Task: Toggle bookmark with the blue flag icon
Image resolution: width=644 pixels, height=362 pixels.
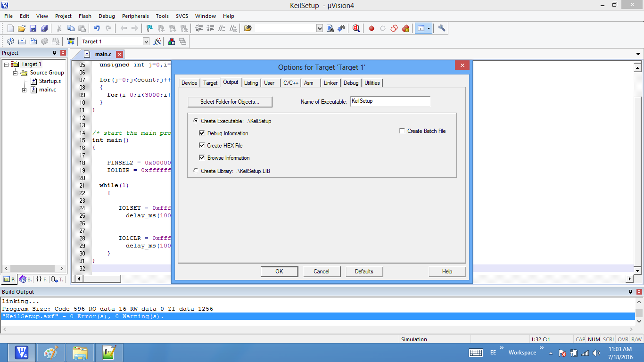Action: [x=149, y=28]
